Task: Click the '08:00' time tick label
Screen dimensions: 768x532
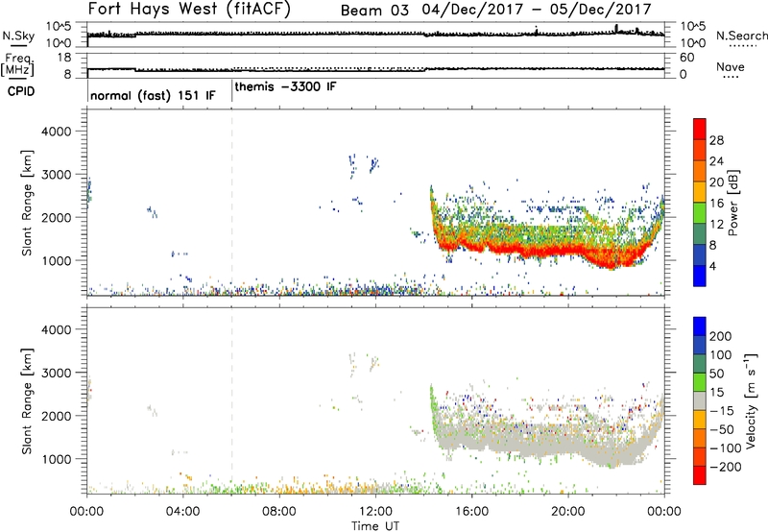Action: tap(279, 512)
